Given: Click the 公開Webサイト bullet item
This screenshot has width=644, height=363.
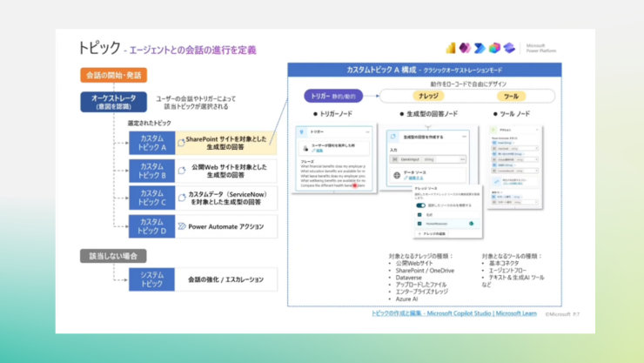Looking at the screenshot, I should (x=414, y=263).
